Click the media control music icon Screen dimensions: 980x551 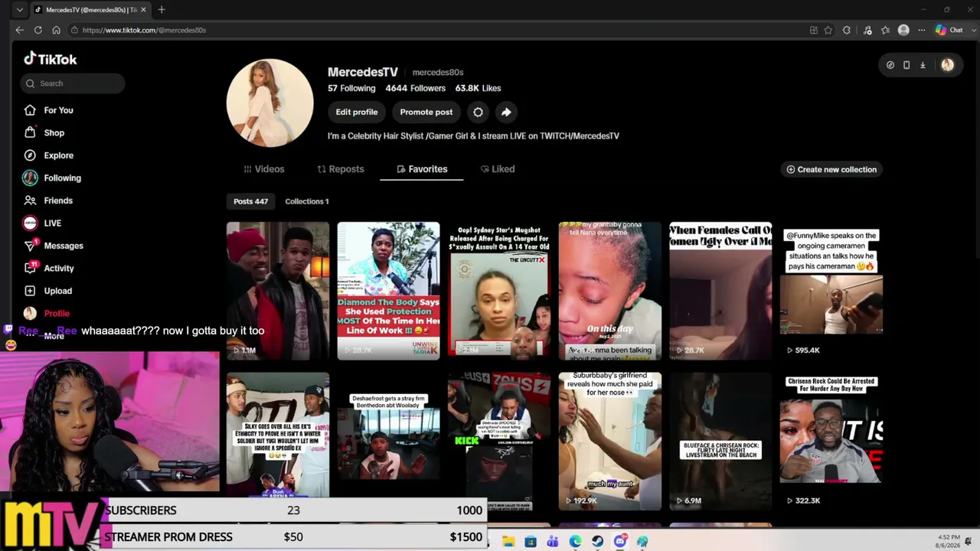point(867,30)
